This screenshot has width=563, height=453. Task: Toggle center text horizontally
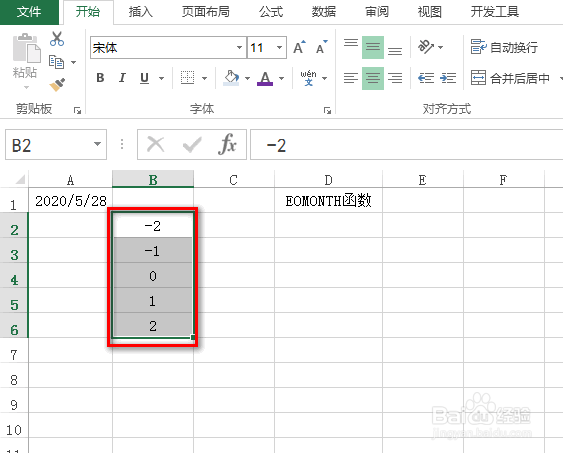tap(373, 78)
